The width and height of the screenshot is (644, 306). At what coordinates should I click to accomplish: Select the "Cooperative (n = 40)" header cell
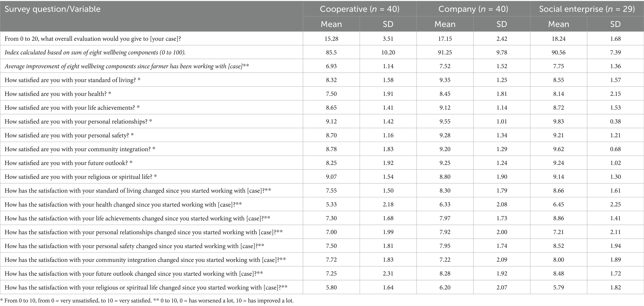[x=359, y=9]
